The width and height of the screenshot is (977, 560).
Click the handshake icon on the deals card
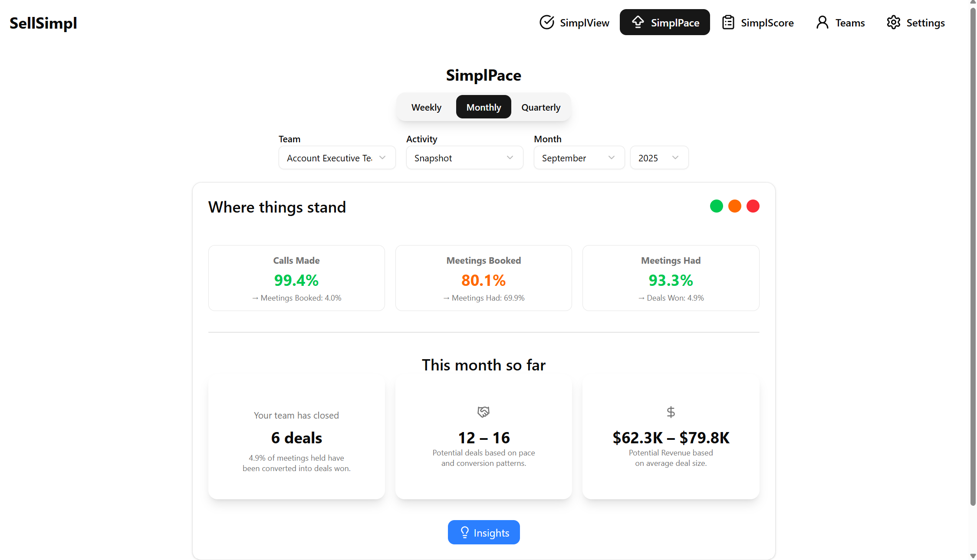pyautogui.click(x=483, y=412)
